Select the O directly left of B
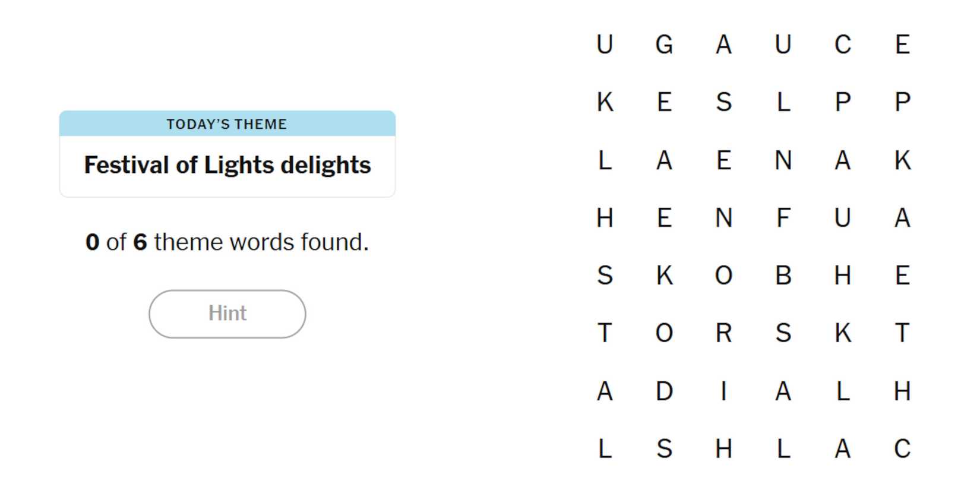This screenshot has height=490, width=980. pyautogui.click(x=723, y=276)
